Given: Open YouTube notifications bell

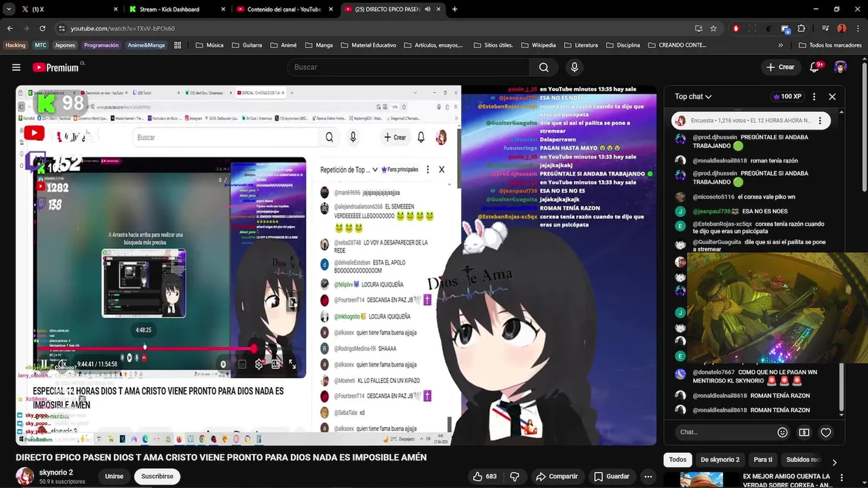Looking at the screenshot, I should point(816,67).
